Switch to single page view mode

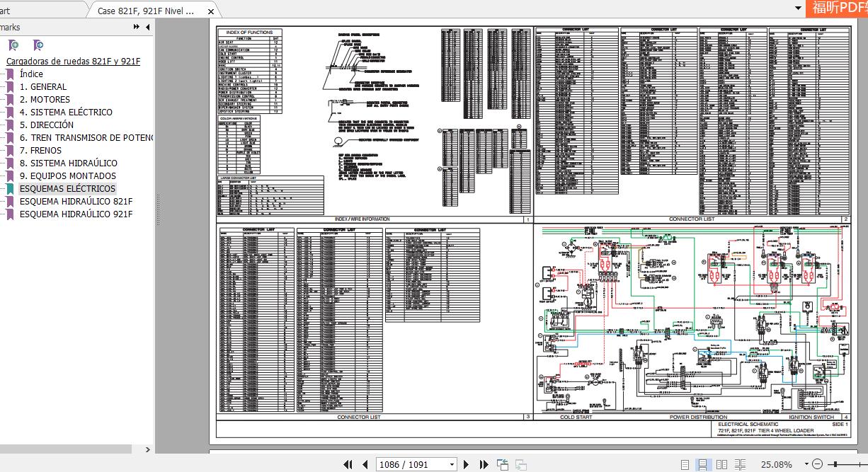[x=685, y=464]
